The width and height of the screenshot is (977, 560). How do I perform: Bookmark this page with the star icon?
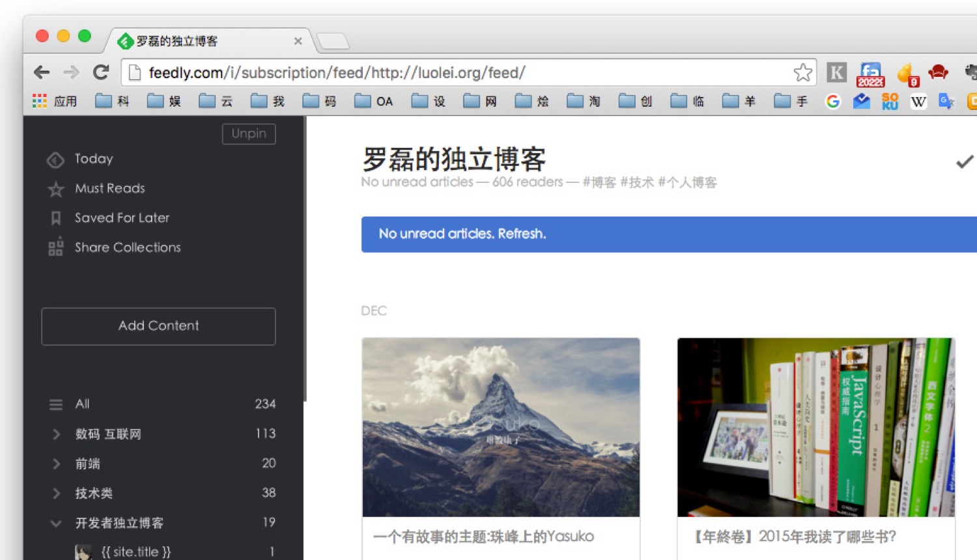click(x=802, y=72)
